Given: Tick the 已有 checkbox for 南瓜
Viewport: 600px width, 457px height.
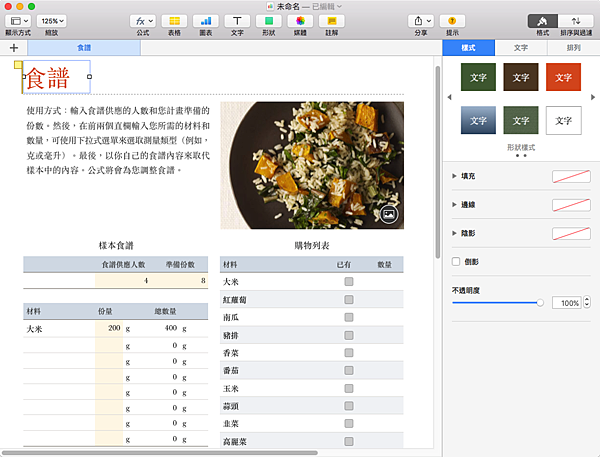Looking at the screenshot, I should pos(349,317).
